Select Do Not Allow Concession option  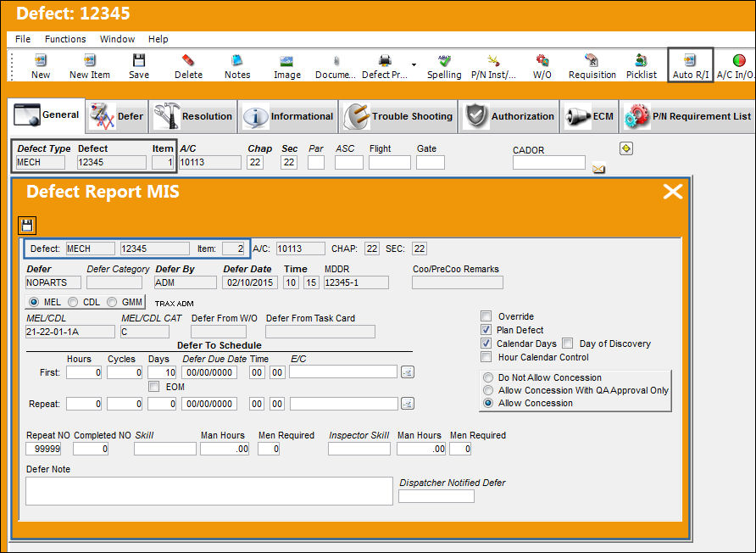[488, 377]
